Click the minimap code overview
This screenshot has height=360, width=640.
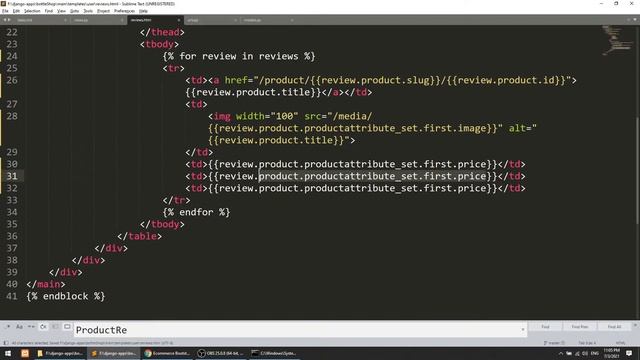coord(617,40)
